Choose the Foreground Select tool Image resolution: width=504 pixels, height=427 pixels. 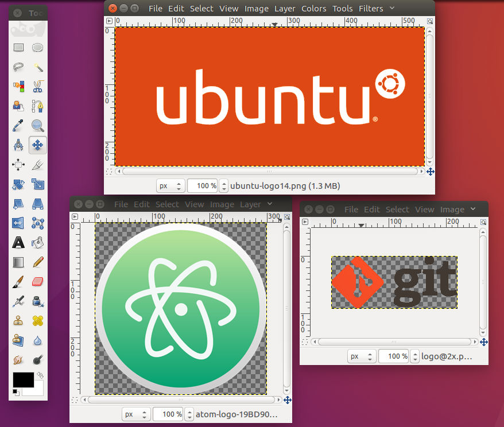pos(18,106)
